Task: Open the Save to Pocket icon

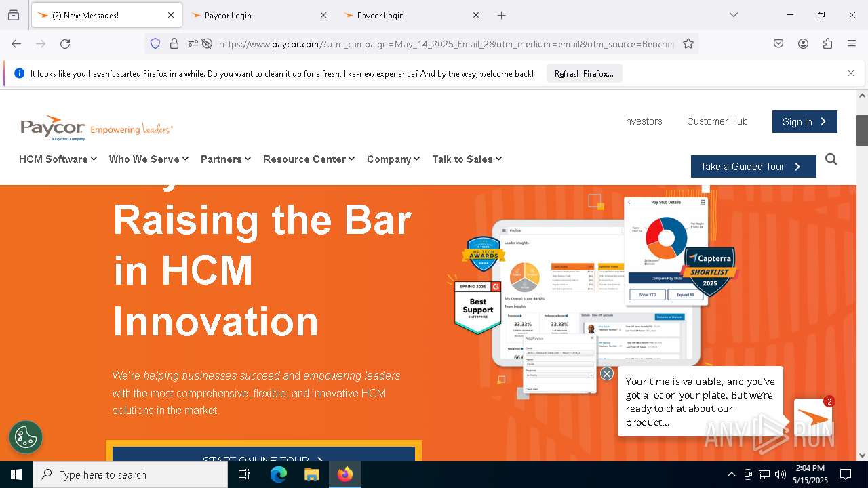Action: point(778,44)
